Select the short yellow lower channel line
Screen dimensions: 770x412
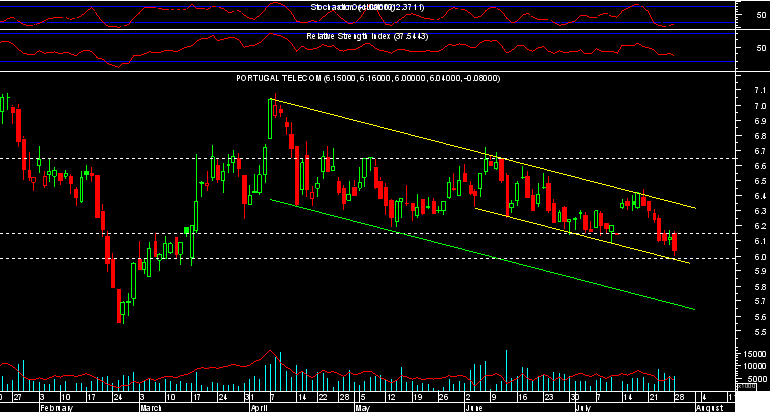[x=582, y=236]
